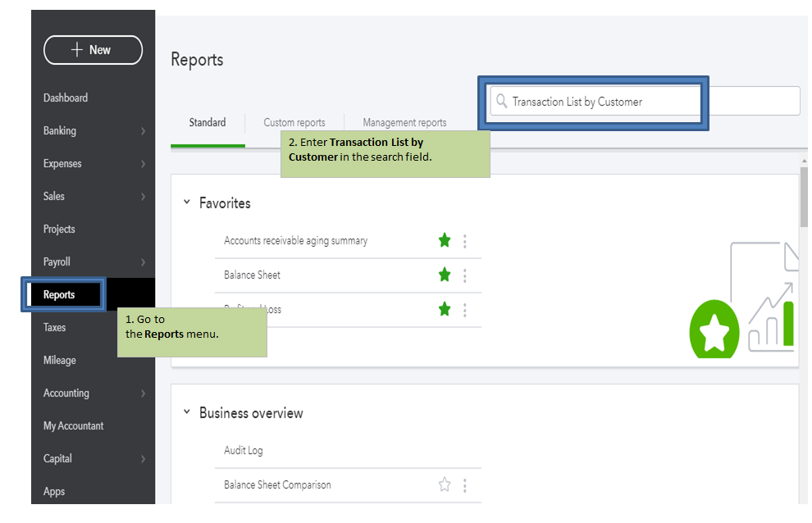Screen dimensions: 812x523
Task: Favorite the Balance Sheet Comparison report star
Action: point(445,484)
